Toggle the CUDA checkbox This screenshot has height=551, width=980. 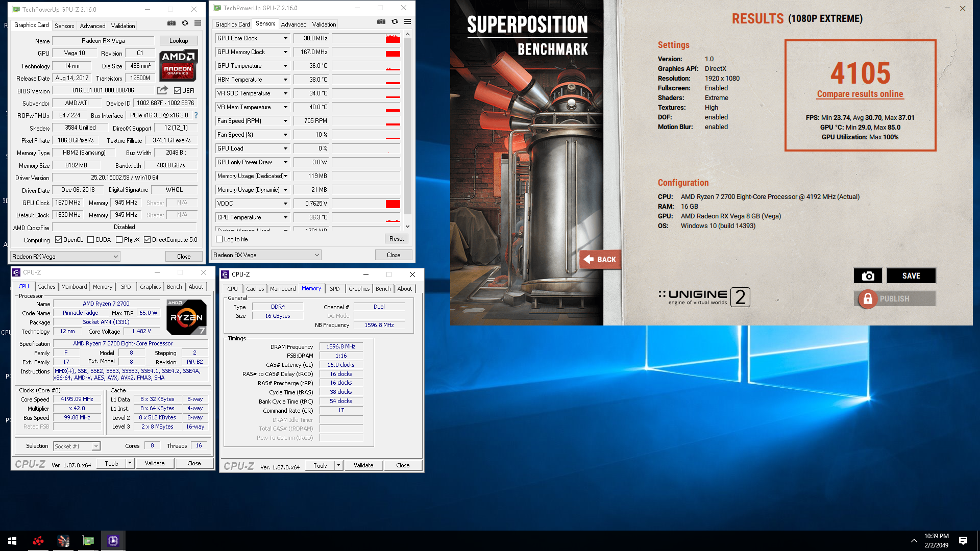(x=90, y=240)
